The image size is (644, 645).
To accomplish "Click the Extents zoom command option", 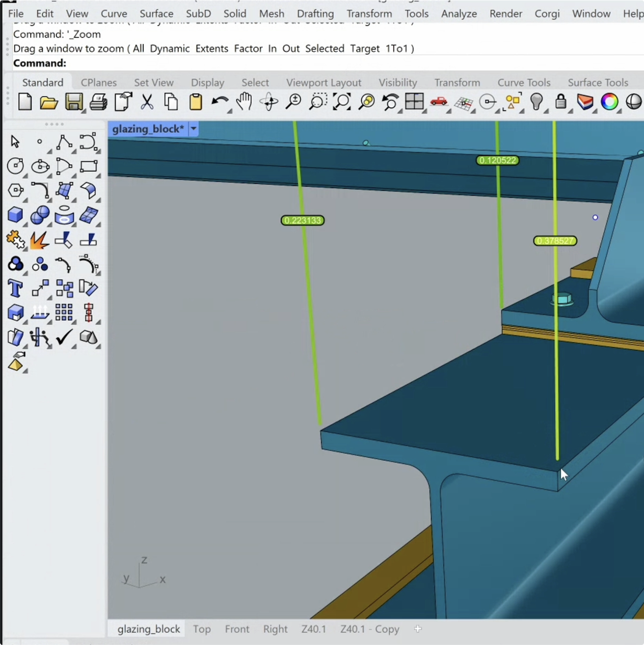I will click(x=211, y=49).
